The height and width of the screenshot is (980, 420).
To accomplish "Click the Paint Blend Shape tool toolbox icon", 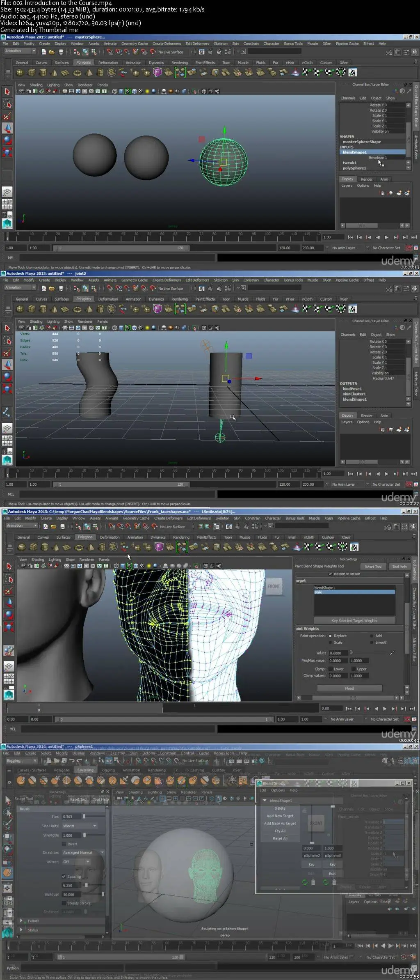I will pyautogui.click(x=8, y=650).
